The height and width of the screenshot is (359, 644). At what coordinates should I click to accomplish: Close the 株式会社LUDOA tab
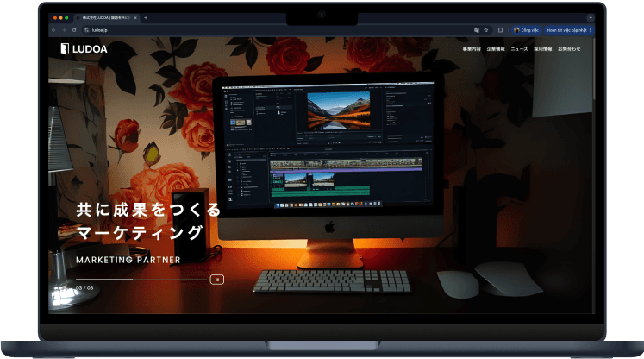click(x=135, y=17)
